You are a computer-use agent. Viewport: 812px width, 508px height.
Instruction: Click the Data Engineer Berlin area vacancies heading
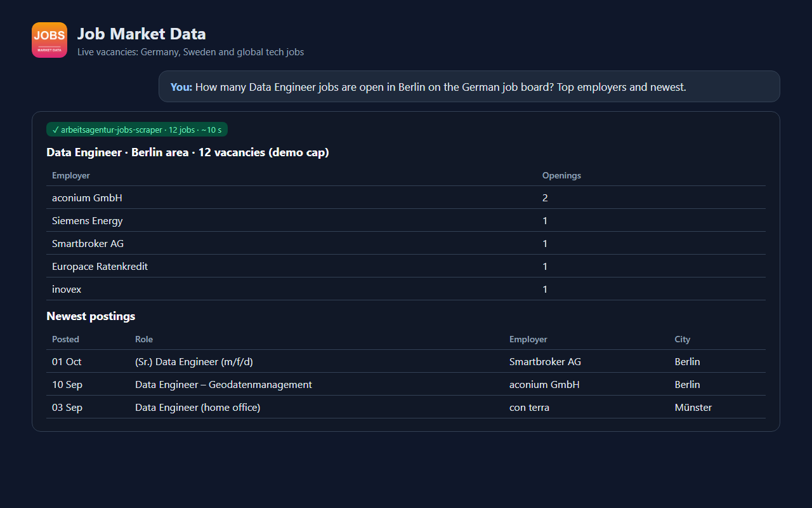coord(188,152)
